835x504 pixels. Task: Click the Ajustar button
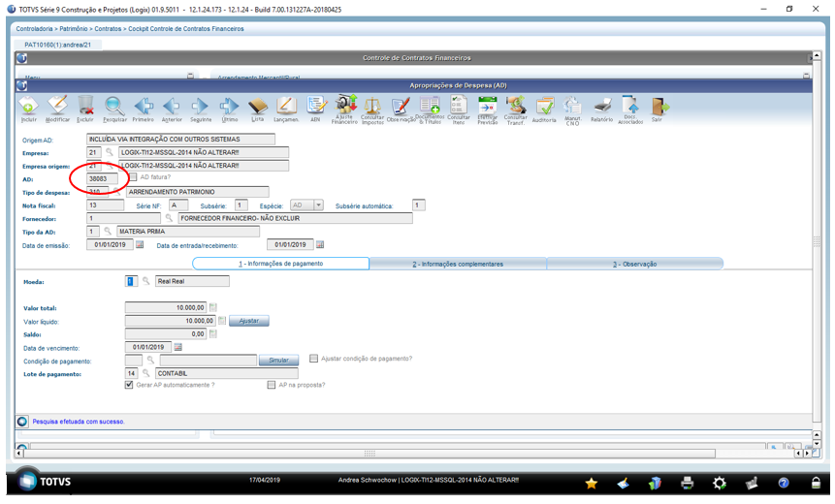point(248,321)
